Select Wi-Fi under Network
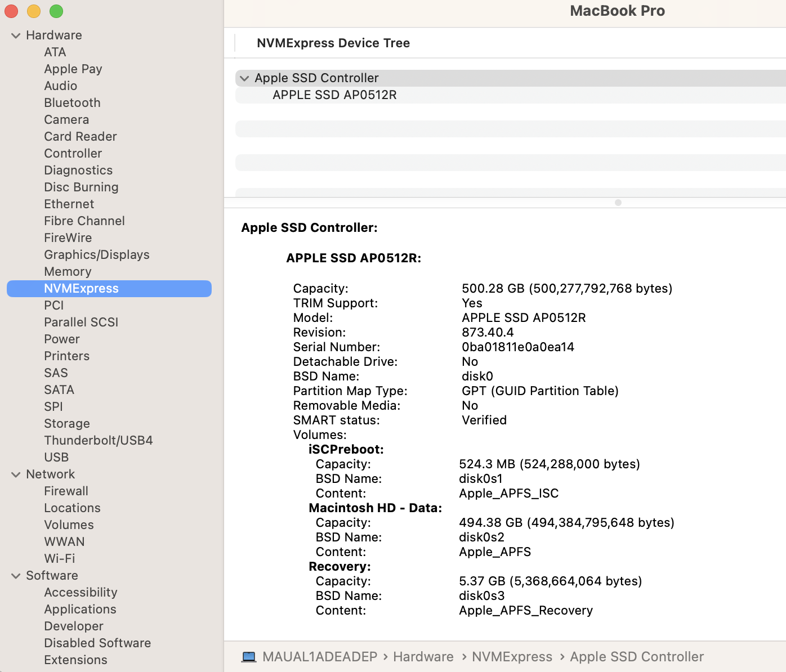The width and height of the screenshot is (786, 672). pyautogui.click(x=60, y=559)
